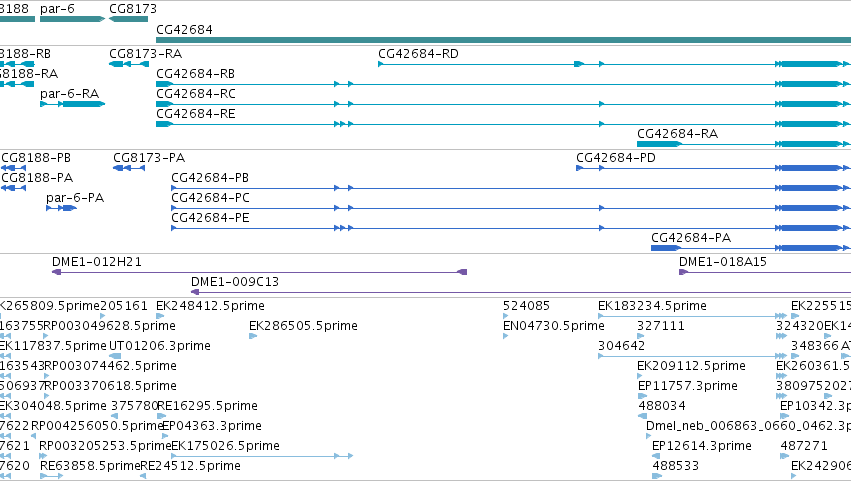Click the DME1-009C13 clone label

[x=234, y=282]
